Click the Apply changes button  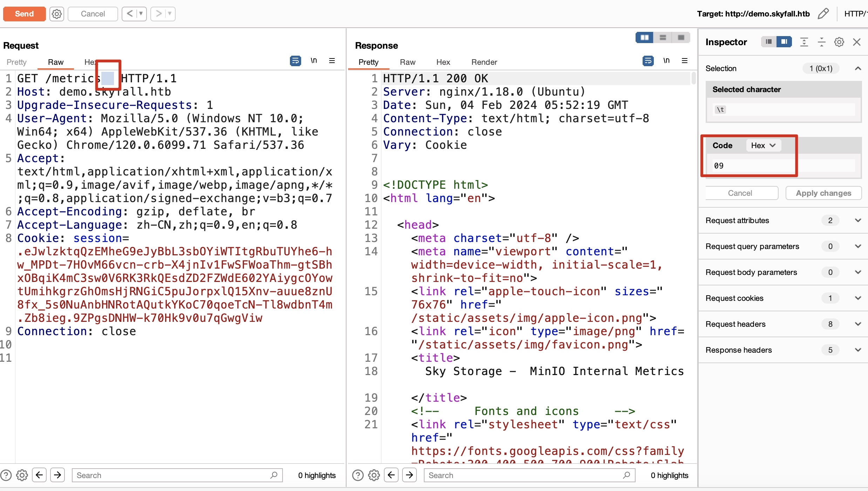(x=823, y=193)
